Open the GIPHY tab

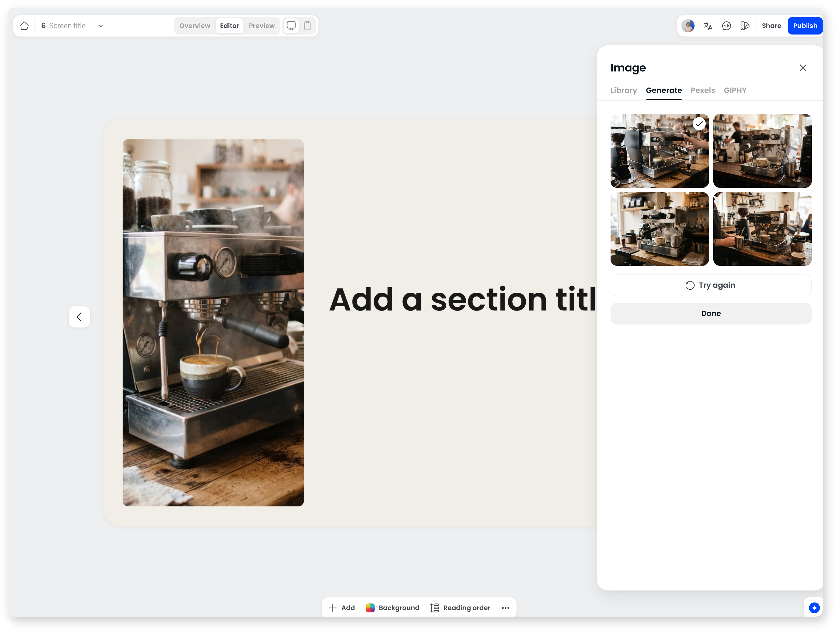coord(736,91)
